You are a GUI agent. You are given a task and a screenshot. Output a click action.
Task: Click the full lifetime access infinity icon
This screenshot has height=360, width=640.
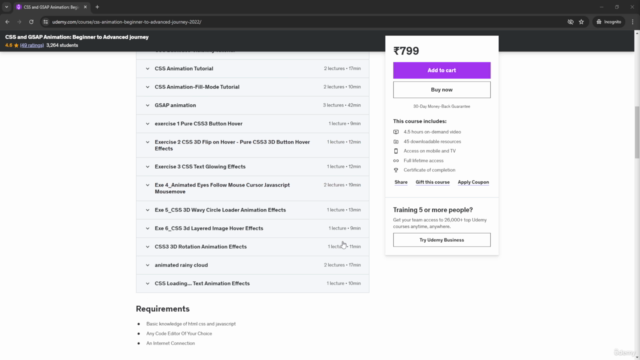[396, 161]
